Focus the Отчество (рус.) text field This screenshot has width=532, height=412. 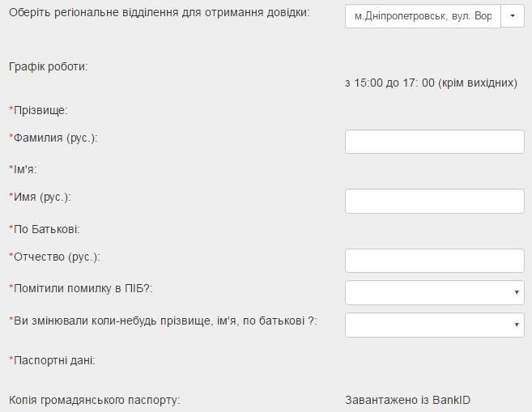pos(435,261)
